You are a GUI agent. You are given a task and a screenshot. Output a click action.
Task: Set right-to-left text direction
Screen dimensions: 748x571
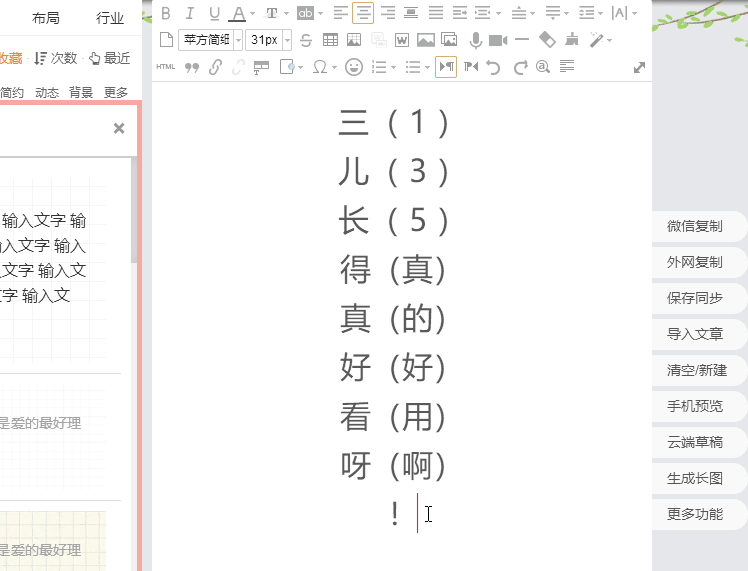pyautogui.click(x=470, y=67)
